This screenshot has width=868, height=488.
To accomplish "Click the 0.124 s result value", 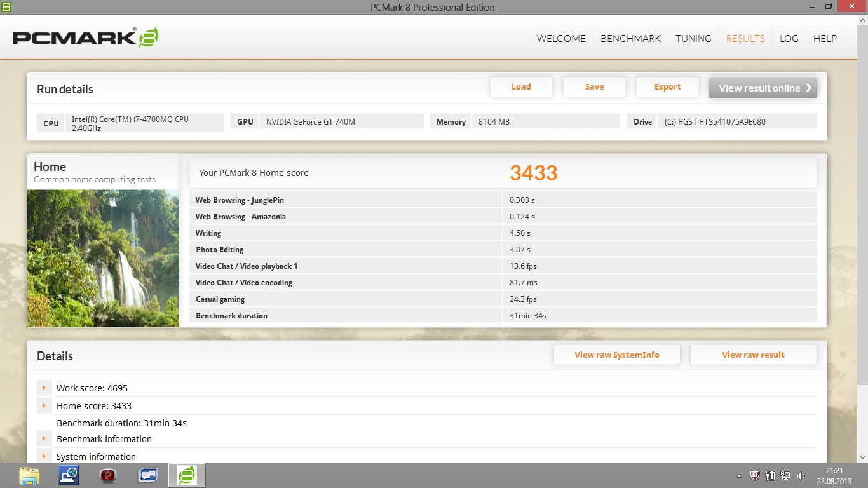I will point(522,217).
